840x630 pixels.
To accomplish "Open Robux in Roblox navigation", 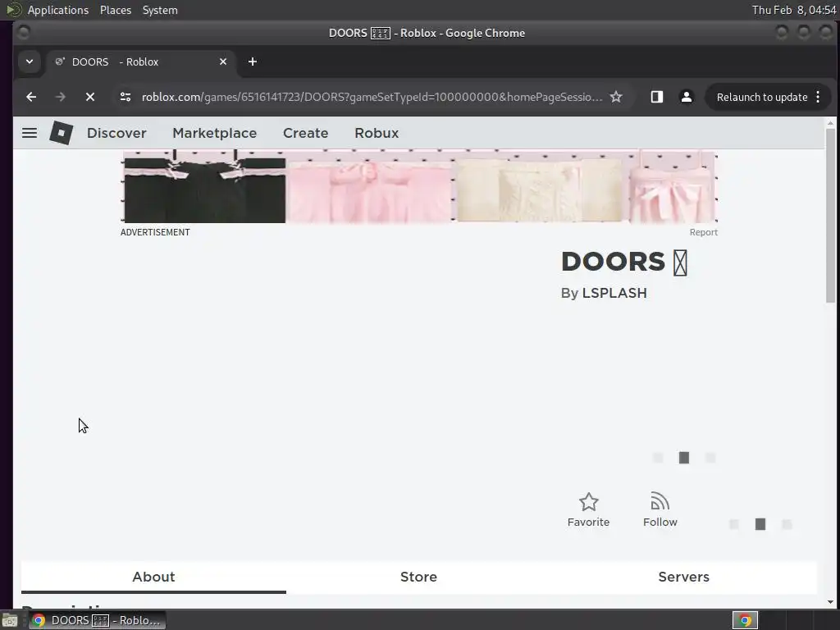I will coord(377,133).
